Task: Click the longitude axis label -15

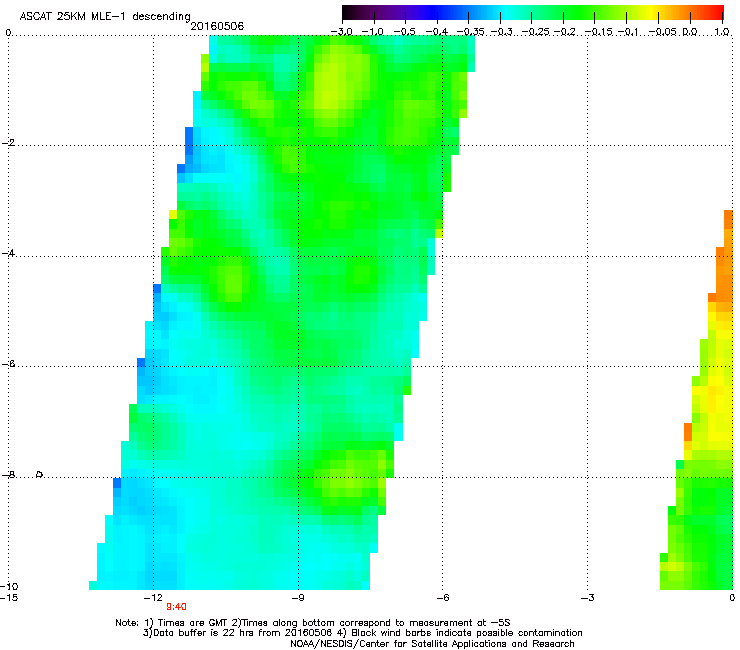Action: coord(9,598)
